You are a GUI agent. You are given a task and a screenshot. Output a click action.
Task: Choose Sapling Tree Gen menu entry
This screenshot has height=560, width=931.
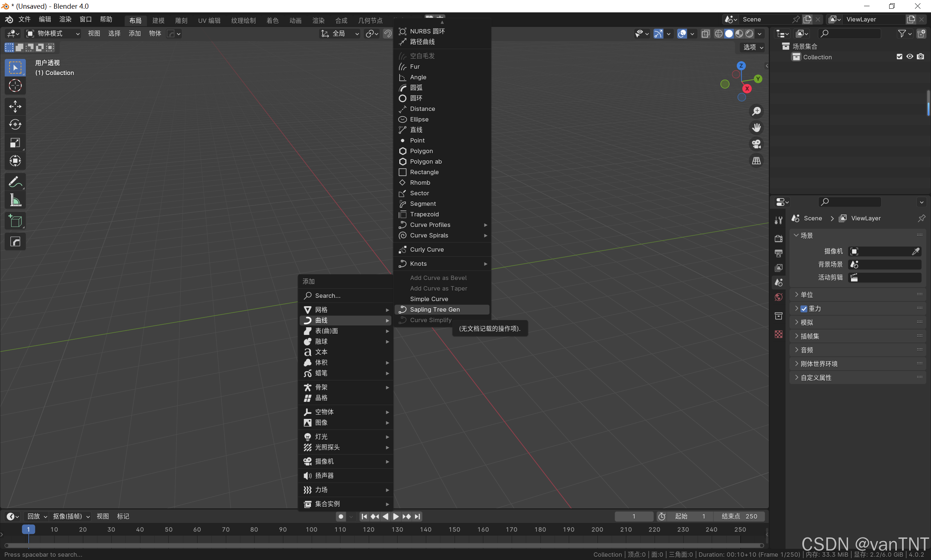point(435,309)
